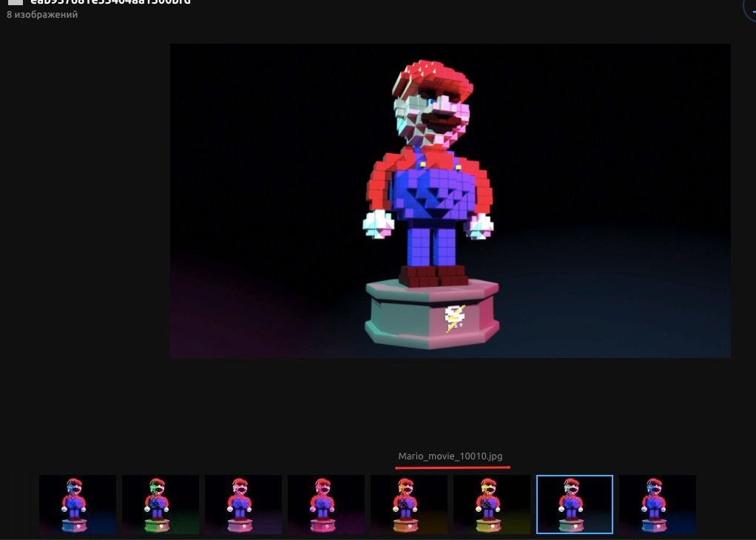Click the currently highlighted thumbnail with the blue border

[x=575, y=504]
